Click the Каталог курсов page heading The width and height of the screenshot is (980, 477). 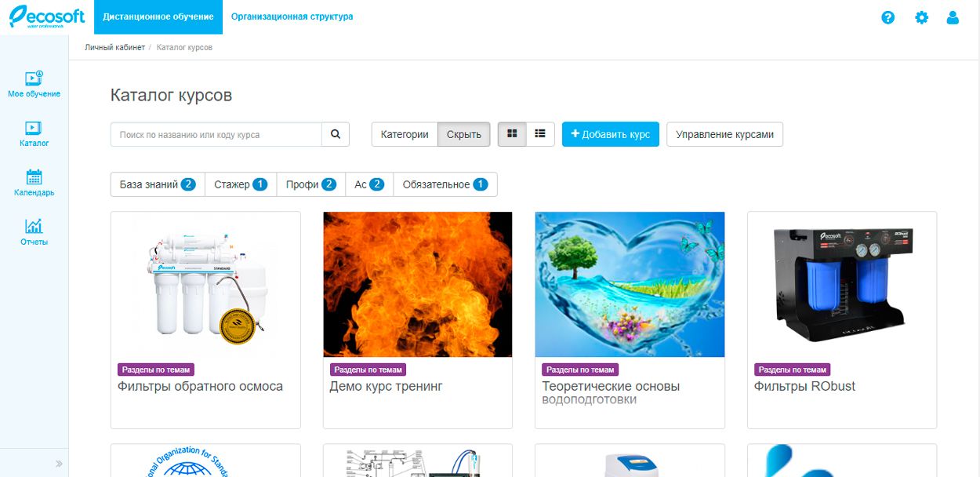click(x=171, y=96)
